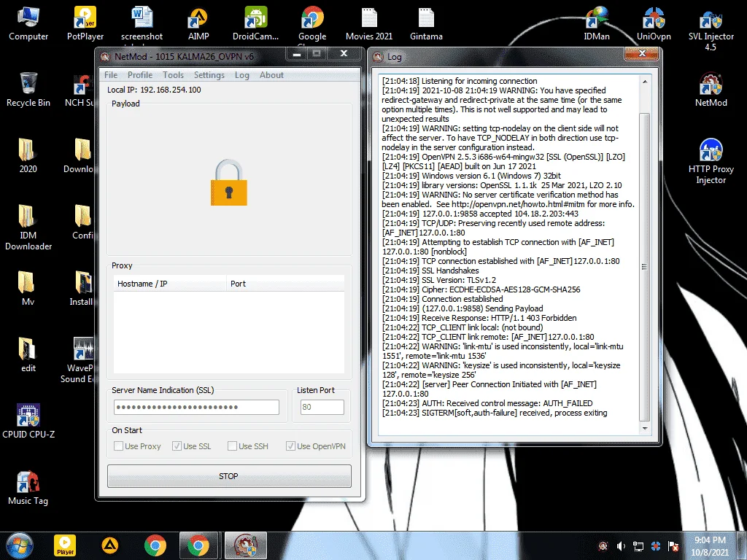Image resolution: width=747 pixels, height=560 pixels.
Task: Open the HTTP Proxy Injector shortcut
Action: (711, 161)
